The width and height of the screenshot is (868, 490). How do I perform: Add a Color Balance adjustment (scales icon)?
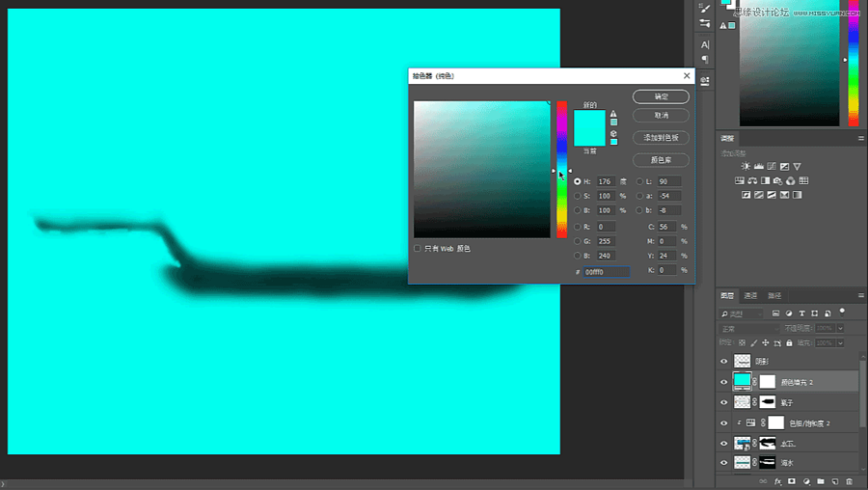pyautogui.click(x=752, y=180)
